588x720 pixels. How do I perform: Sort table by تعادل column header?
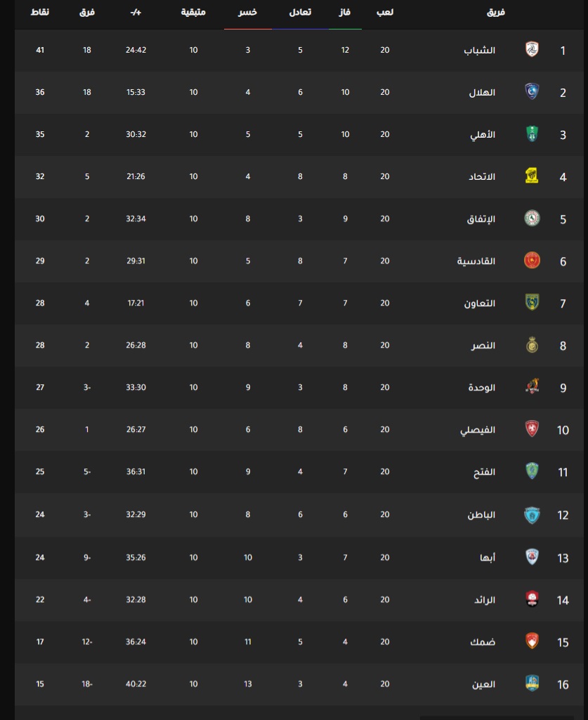[301, 13]
